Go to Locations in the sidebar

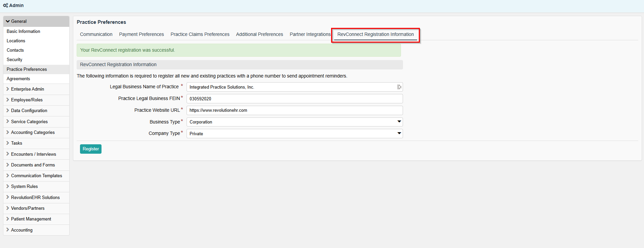pyautogui.click(x=16, y=41)
